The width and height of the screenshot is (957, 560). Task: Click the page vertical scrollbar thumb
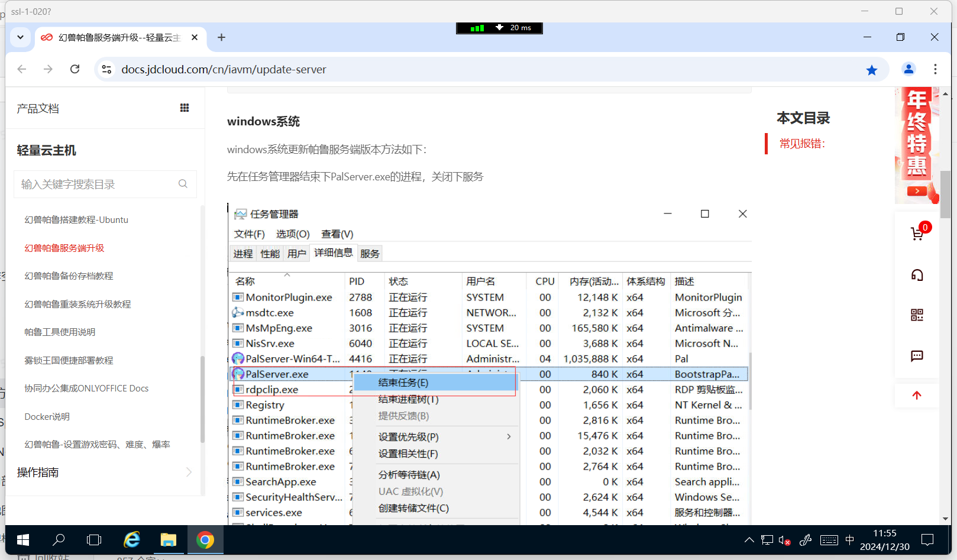pos(945,194)
